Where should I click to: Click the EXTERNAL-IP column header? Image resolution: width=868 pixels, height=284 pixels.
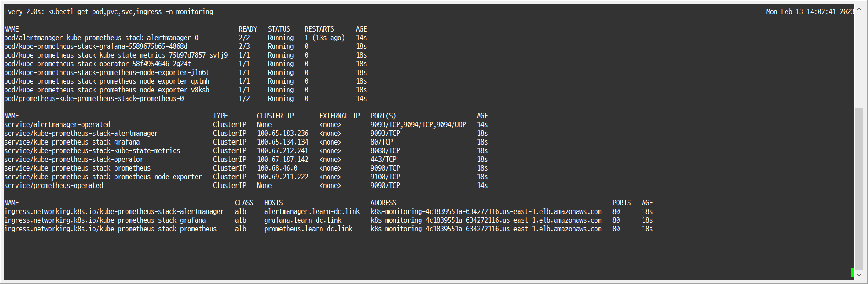pos(339,116)
